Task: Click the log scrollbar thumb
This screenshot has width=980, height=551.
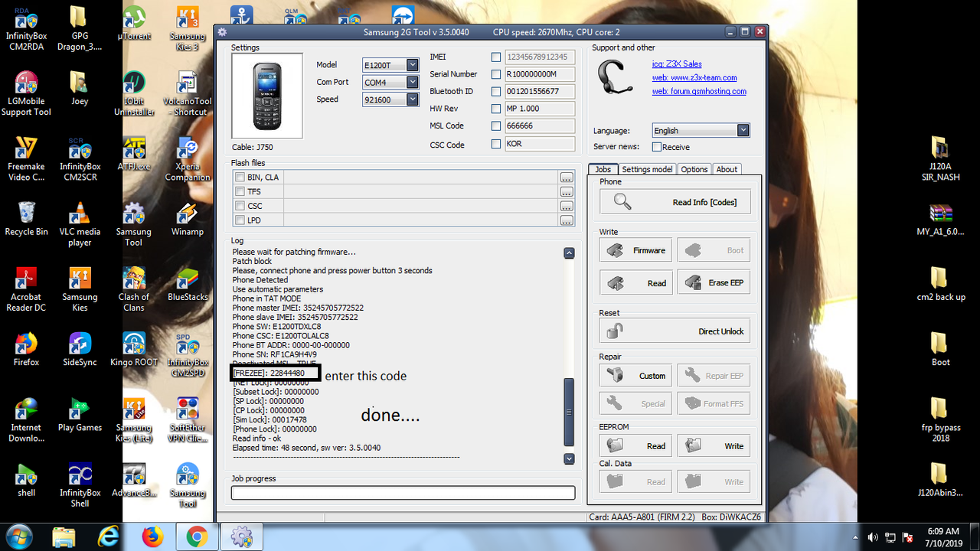Action: (x=569, y=411)
